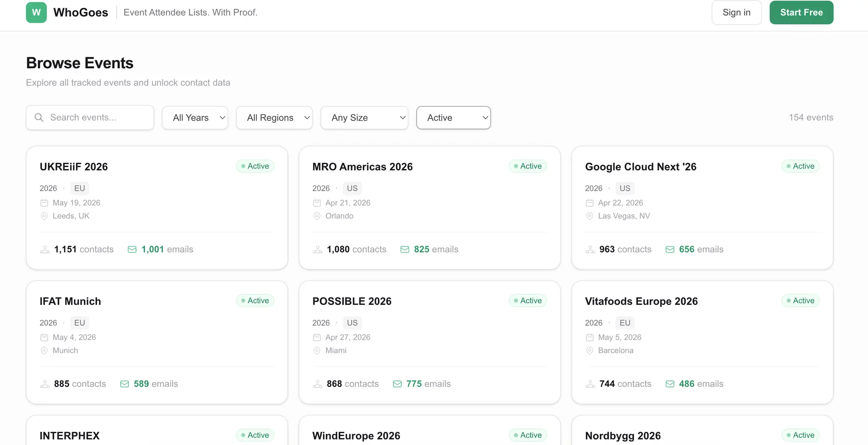Click Active badge on INTERPHEX card
868x445 pixels.
click(255, 435)
